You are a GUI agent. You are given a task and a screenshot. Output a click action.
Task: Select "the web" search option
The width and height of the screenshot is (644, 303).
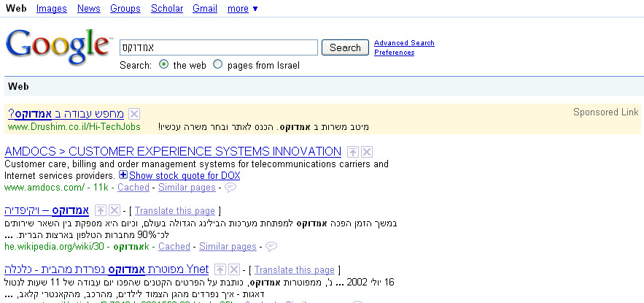164,65
